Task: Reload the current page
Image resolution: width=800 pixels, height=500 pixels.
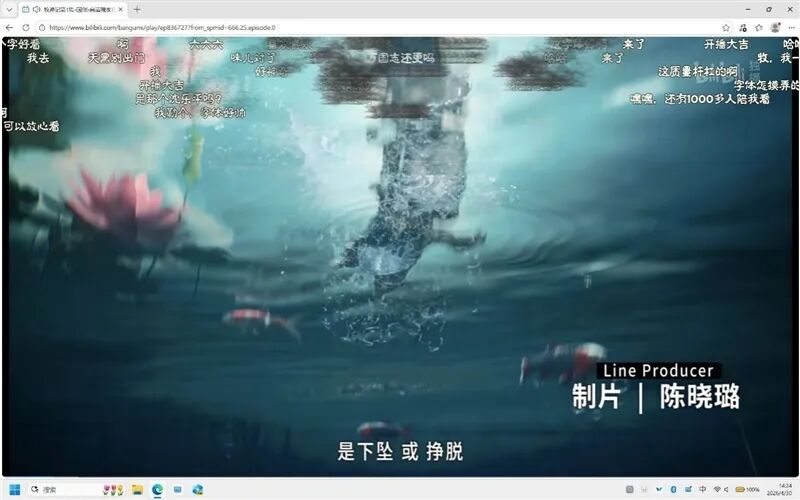Action: click(x=26, y=28)
